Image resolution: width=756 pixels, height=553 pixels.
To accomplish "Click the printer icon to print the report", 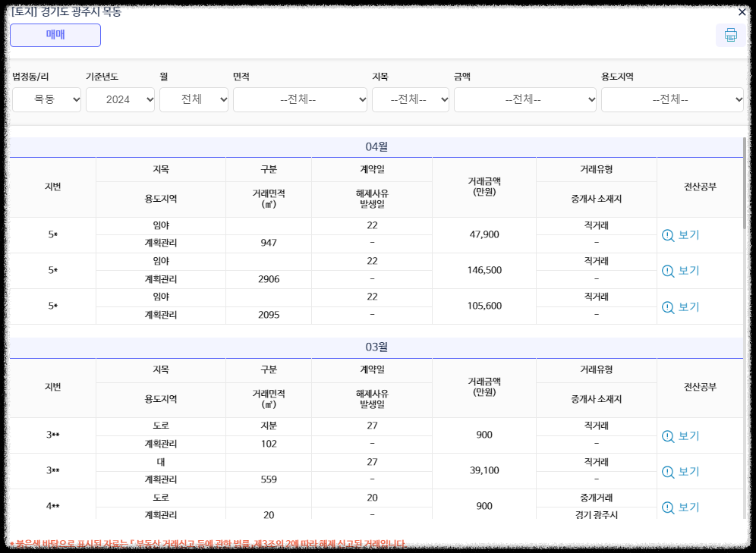I will (x=730, y=35).
